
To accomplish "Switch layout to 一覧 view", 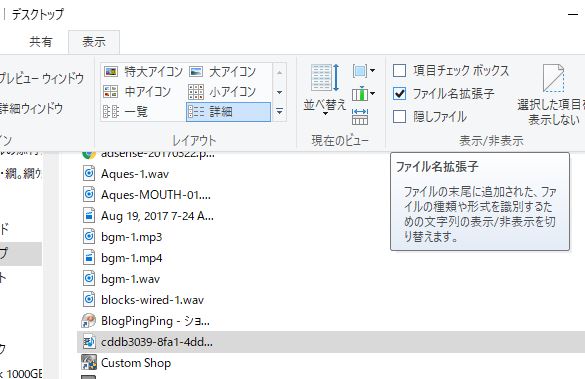I will click(126, 112).
